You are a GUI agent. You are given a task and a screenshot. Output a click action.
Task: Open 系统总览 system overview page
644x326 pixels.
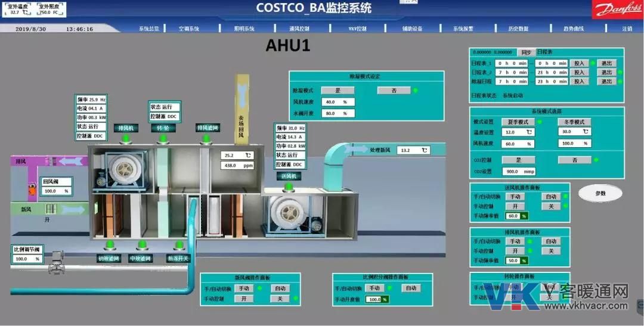[x=149, y=29]
